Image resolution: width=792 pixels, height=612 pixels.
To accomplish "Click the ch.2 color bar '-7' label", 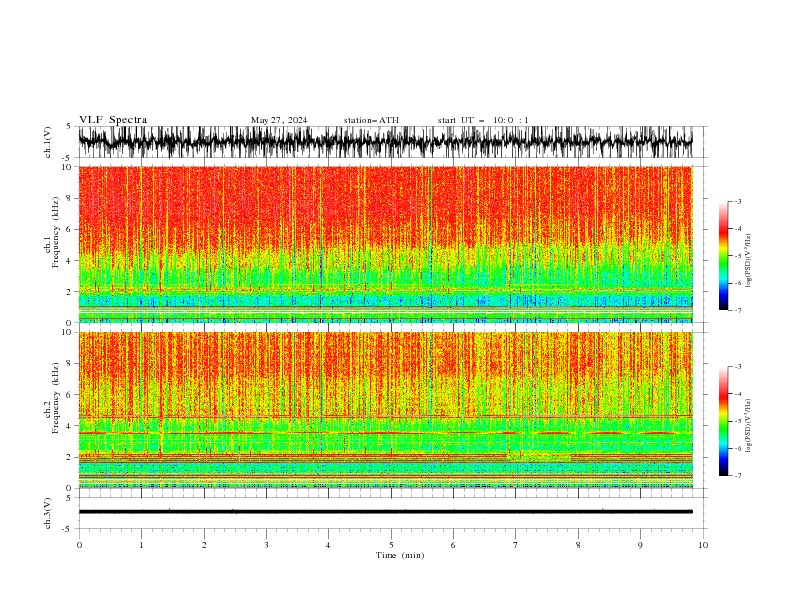I will coord(737,475).
